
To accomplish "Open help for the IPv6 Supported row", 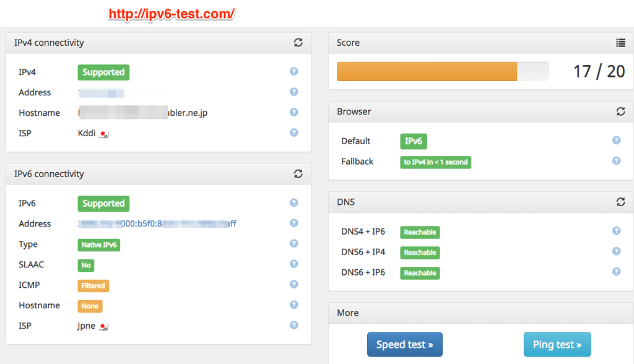I will click(294, 202).
